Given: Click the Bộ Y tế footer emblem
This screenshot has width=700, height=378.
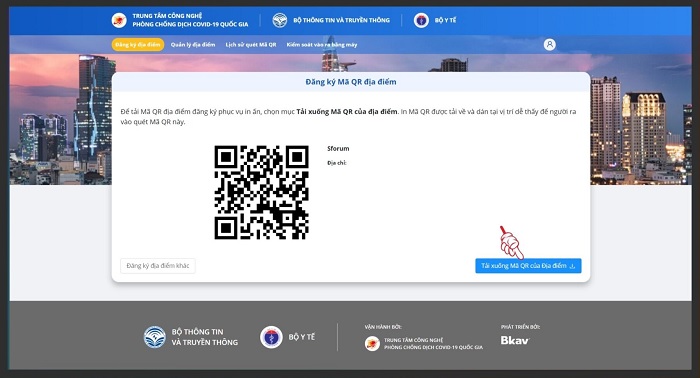Looking at the screenshot, I should pos(271,337).
